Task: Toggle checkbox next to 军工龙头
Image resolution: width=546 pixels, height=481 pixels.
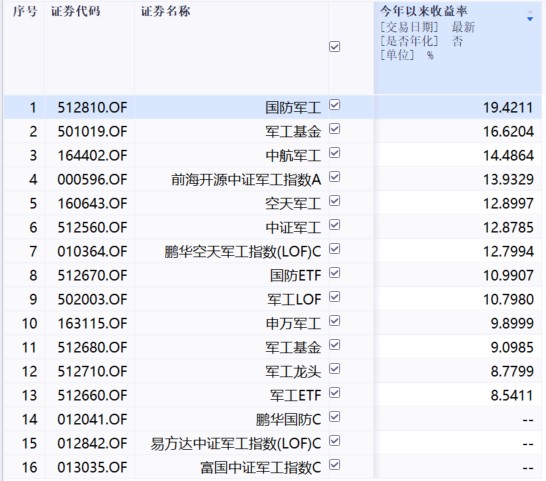Action: 334,369
